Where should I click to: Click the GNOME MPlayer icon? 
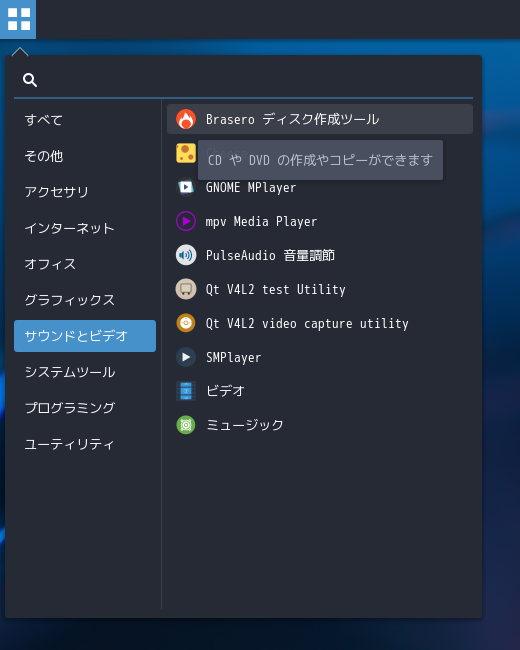point(186,187)
